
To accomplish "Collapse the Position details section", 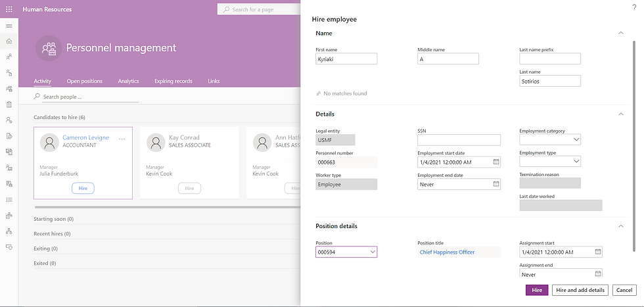I will [x=621, y=226].
